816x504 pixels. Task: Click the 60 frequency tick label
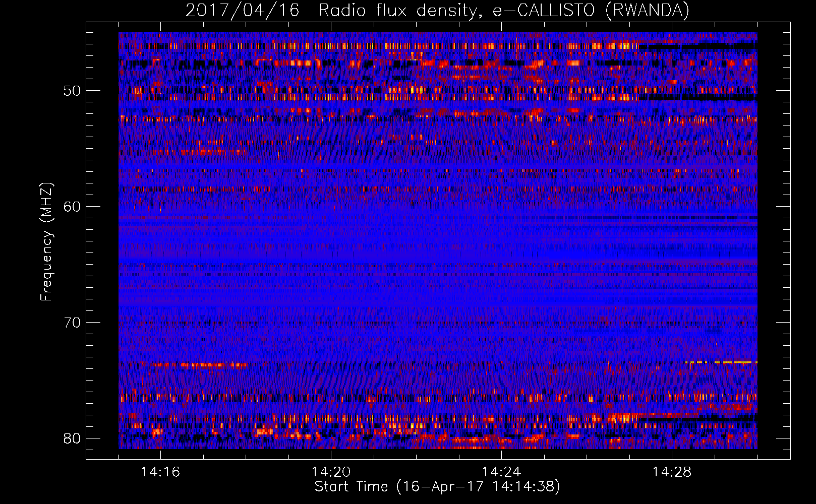72,207
